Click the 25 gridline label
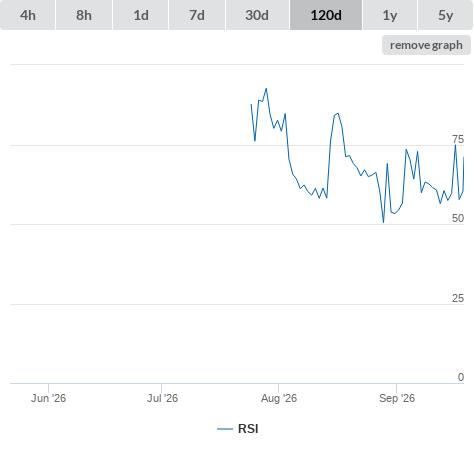This screenshot has width=474, height=455. tap(458, 298)
